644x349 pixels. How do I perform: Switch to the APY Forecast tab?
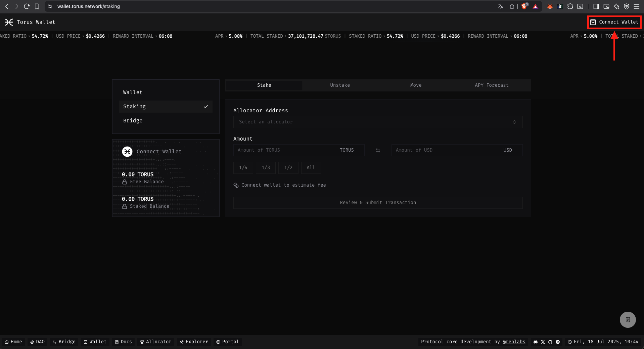click(491, 85)
